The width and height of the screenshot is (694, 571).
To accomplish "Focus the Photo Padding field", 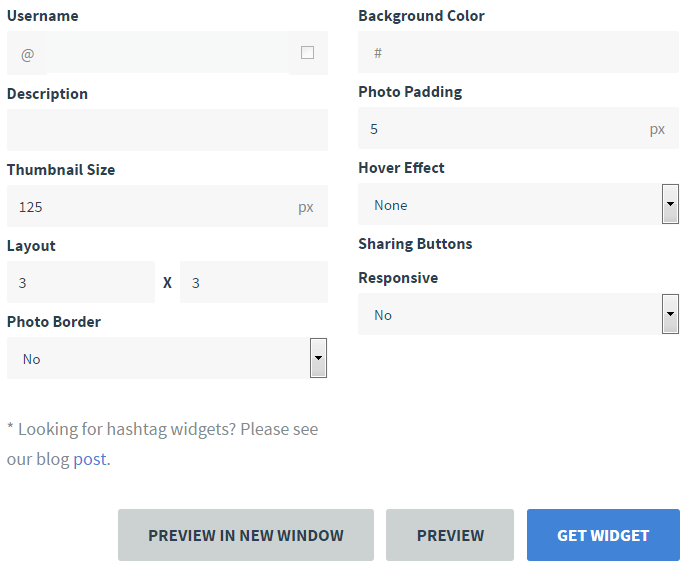I will 500,129.
